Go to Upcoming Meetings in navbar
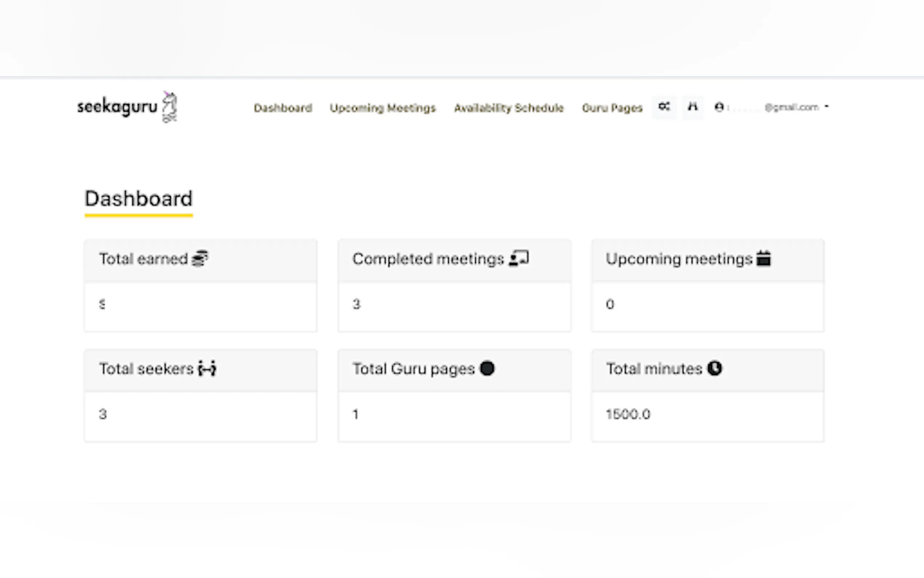 click(x=382, y=108)
